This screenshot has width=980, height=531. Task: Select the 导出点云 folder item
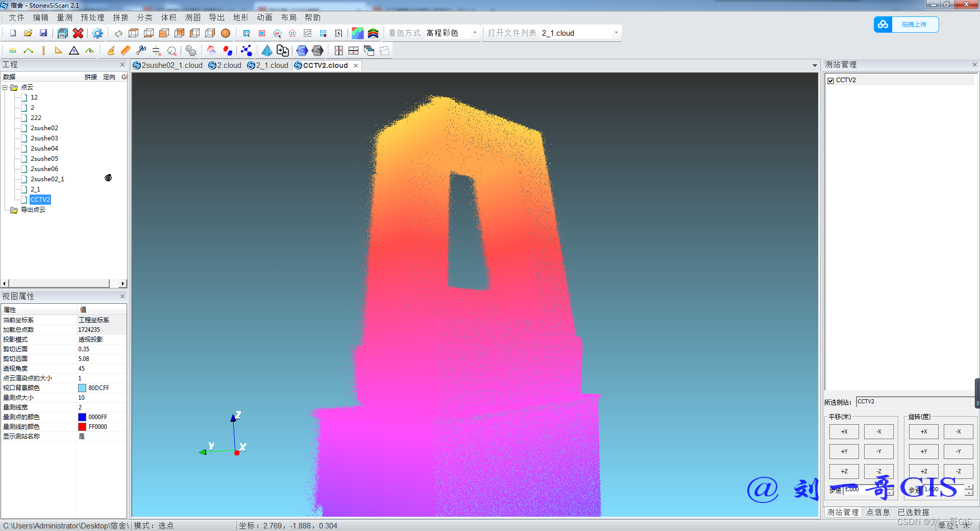coord(33,210)
